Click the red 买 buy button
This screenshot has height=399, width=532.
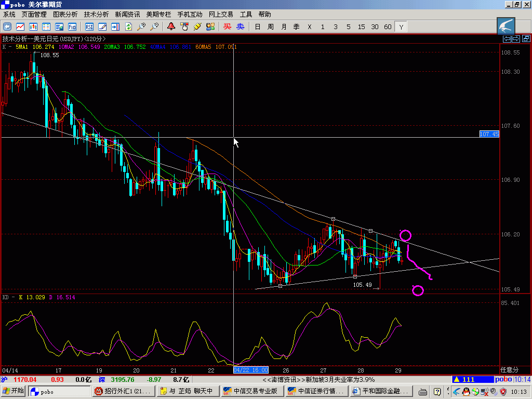227,27
